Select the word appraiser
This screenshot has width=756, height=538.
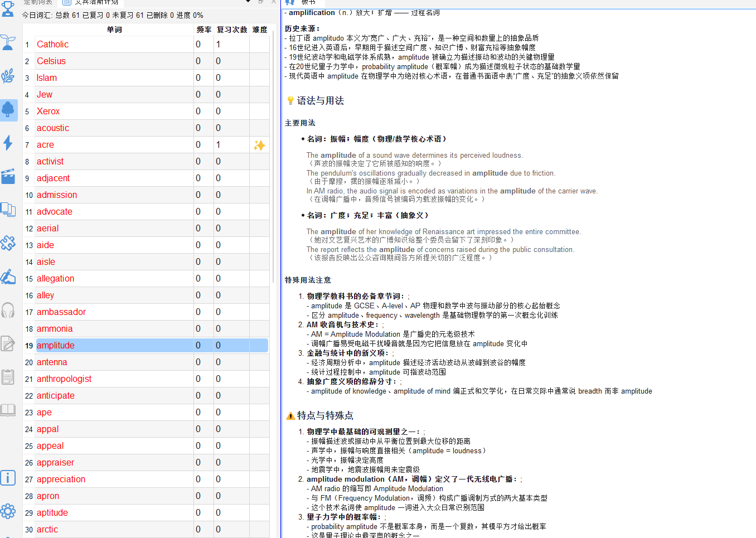[x=55, y=462]
